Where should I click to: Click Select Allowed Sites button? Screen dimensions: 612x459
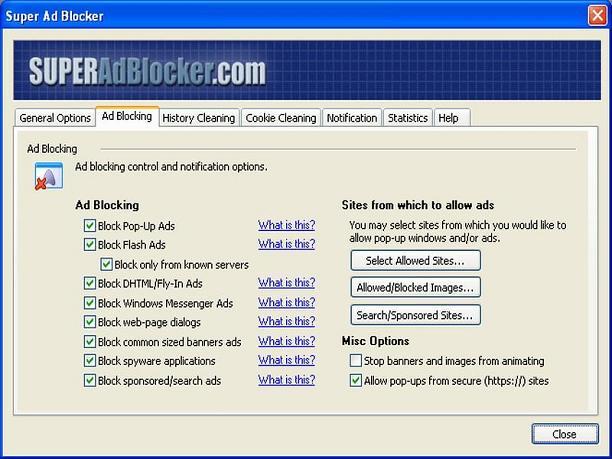tap(416, 261)
